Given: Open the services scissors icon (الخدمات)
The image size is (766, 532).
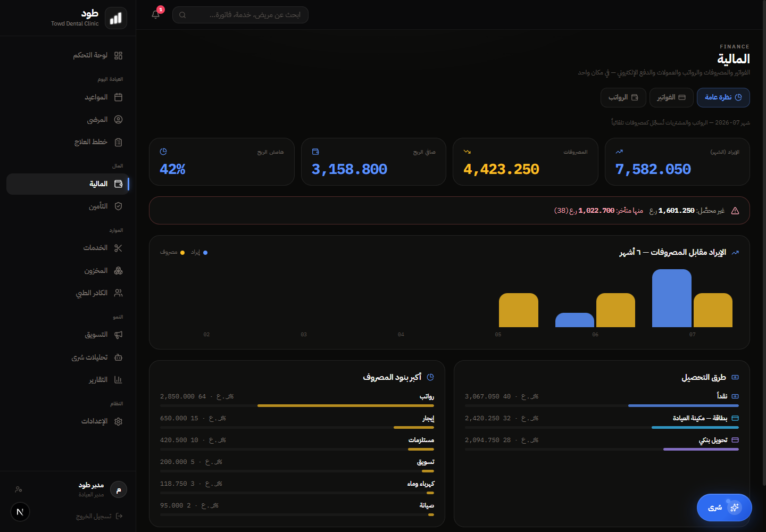Looking at the screenshot, I should point(119,248).
